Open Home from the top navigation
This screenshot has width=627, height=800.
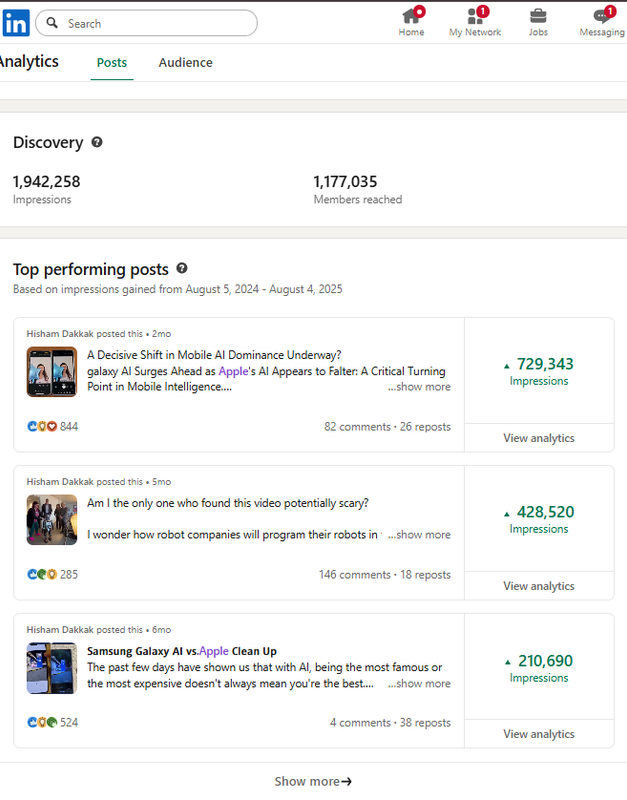tap(411, 22)
